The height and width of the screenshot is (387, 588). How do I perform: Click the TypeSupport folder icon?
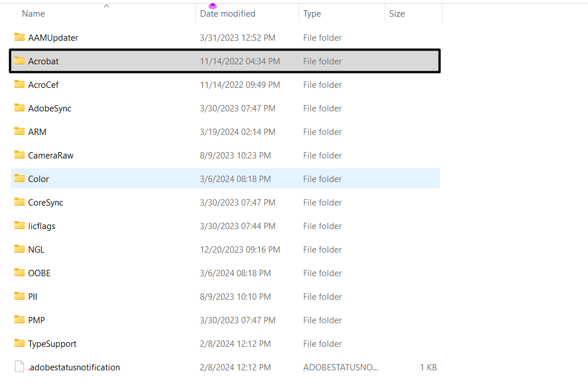[x=20, y=343]
